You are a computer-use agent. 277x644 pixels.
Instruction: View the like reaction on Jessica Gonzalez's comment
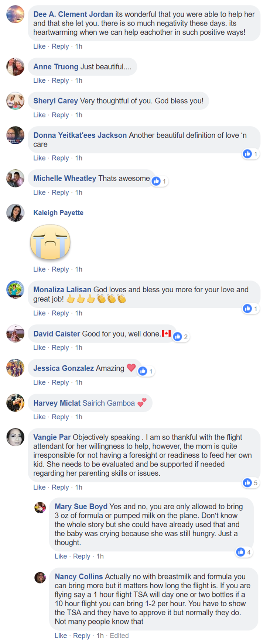coord(146,371)
